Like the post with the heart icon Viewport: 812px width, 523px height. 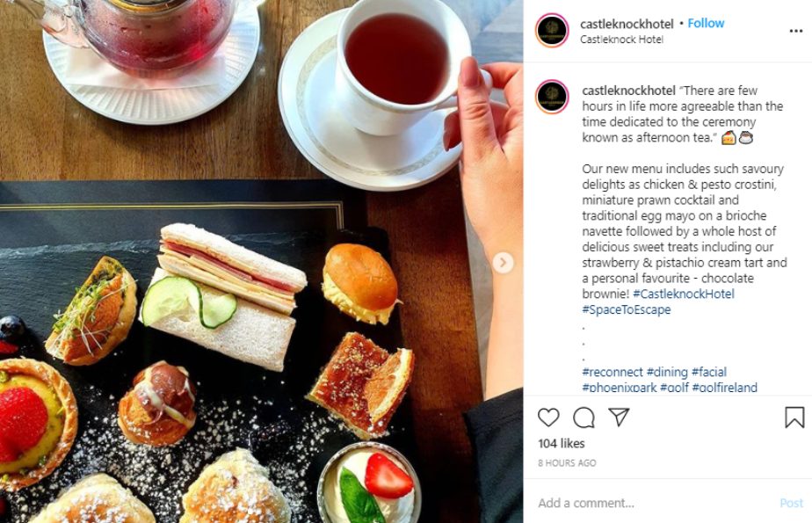tap(548, 418)
